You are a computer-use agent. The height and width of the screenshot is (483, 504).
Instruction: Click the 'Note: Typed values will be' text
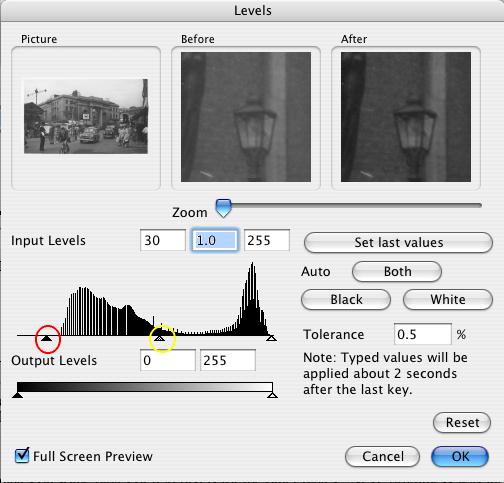coord(385,358)
